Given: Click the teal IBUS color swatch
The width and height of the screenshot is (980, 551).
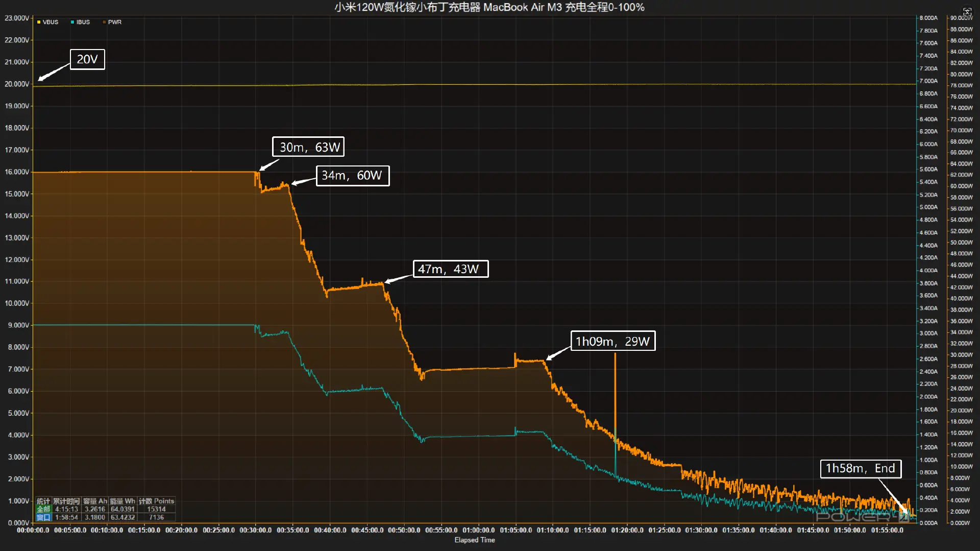Looking at the screenshot, I should click(72, 22).
